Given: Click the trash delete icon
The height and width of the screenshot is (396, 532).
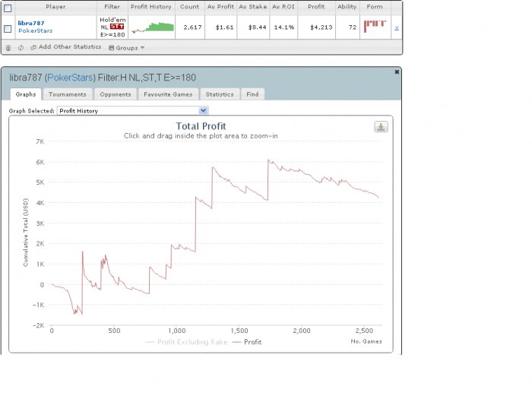Looking at the screenshot, I should coord(8,48).
